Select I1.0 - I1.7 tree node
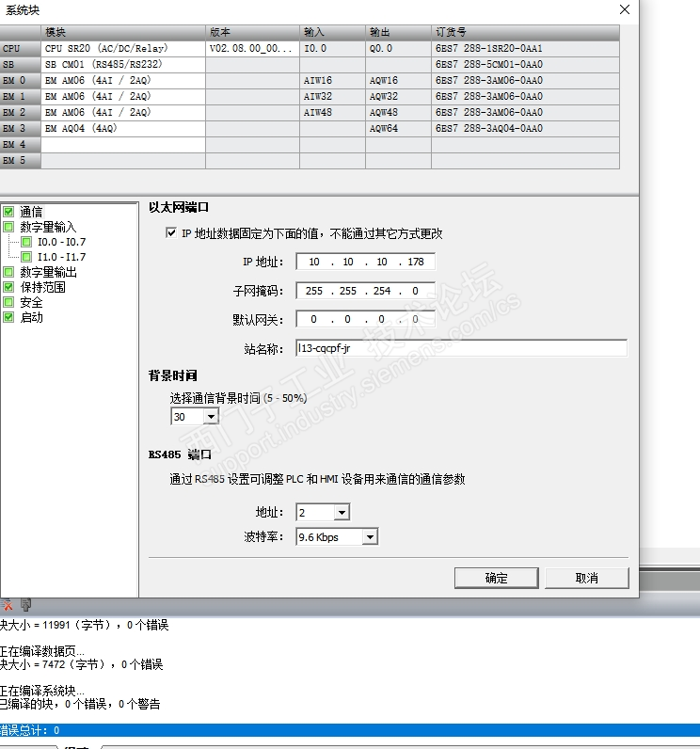Viewport: 700px width, 749px height. [61, 257]
